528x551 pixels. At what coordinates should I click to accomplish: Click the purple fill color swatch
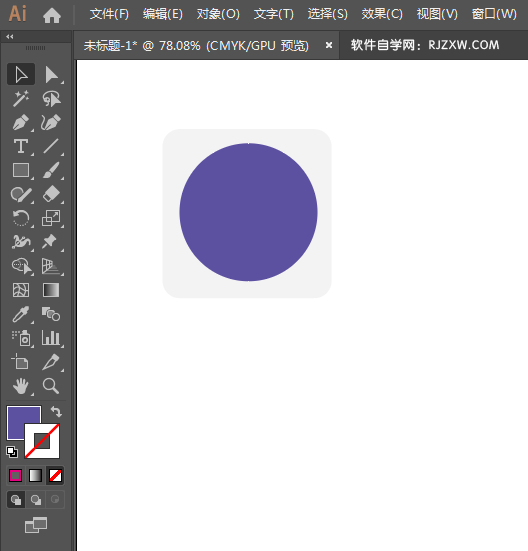coord(23,422)
